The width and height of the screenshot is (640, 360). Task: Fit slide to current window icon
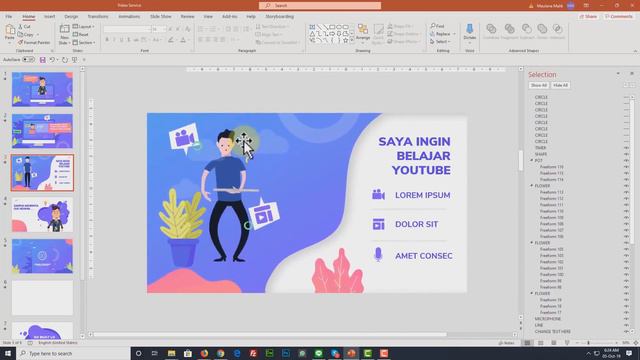[x=636, y=343]
